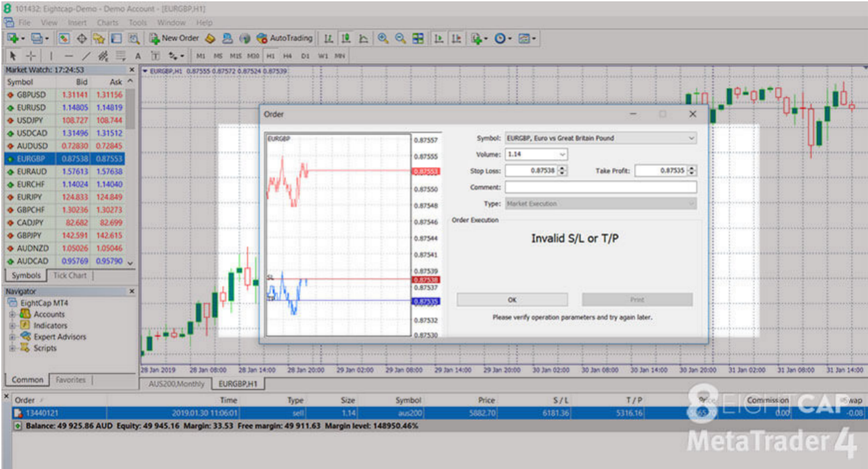The image size is (868, 469).
Task: Toggle the AutoTrading button
Action: (284, 39)
